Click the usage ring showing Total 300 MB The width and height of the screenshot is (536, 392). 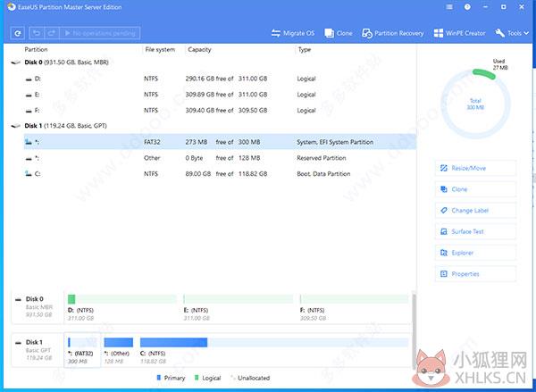click(x=475, y=104)
